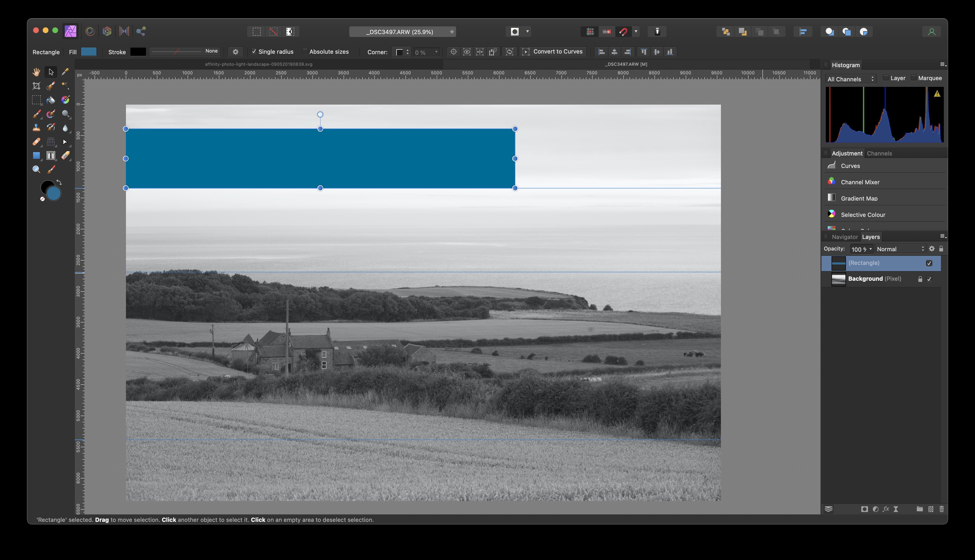Tick the Histogram Marquee checkbox
The height and width of the screenshot is (560, 975).
point(914,78)
